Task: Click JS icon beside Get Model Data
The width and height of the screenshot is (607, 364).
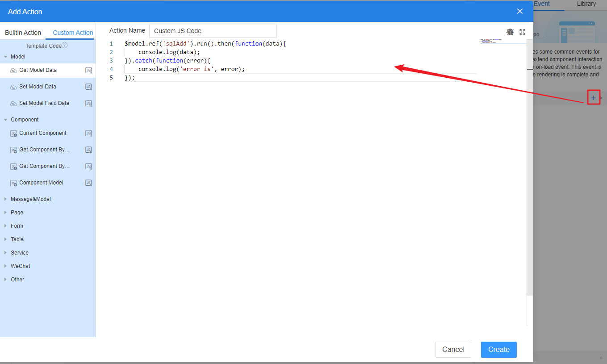Action: [88, 71]
